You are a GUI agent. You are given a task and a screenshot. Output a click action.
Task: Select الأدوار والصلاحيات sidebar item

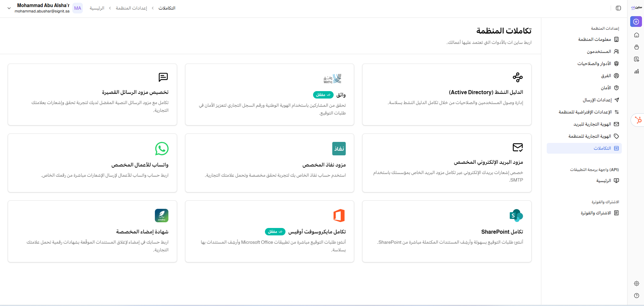coord(594,64)
